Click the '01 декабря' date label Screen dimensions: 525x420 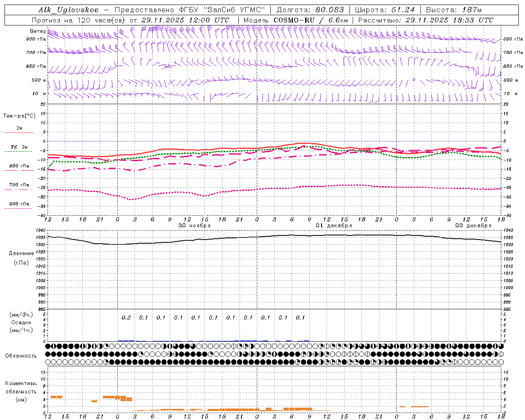(334, 226)
